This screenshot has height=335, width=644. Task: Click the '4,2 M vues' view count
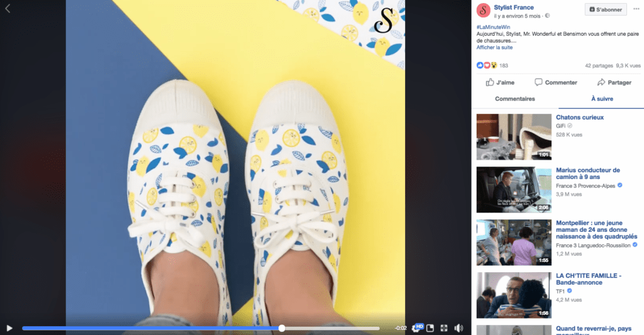click(569, 300)
